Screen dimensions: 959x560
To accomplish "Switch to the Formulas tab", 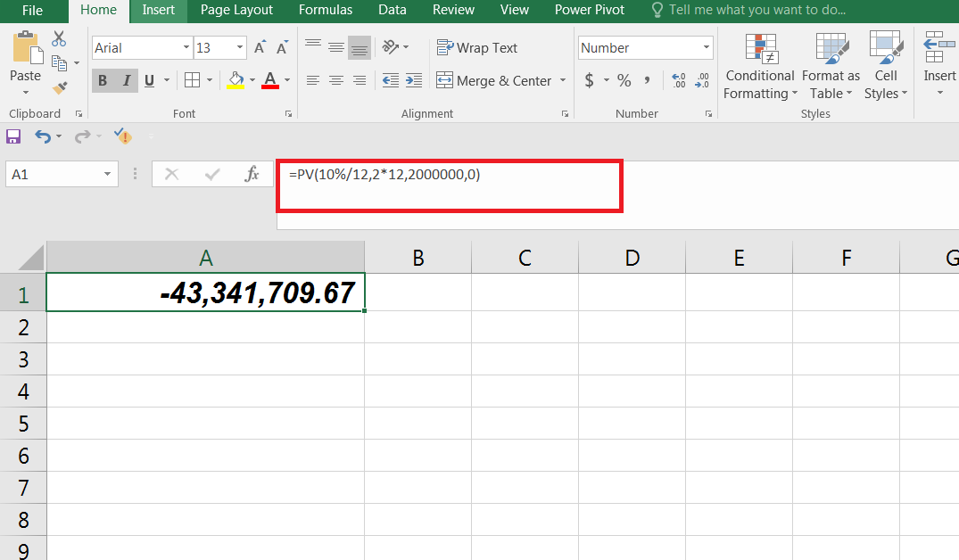I will tap(326, 10).
